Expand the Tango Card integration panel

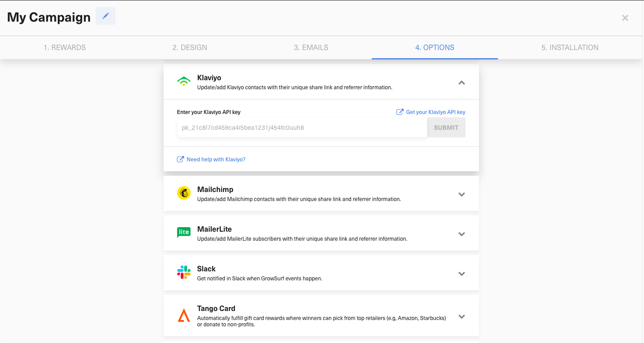[x=461, y=316]
